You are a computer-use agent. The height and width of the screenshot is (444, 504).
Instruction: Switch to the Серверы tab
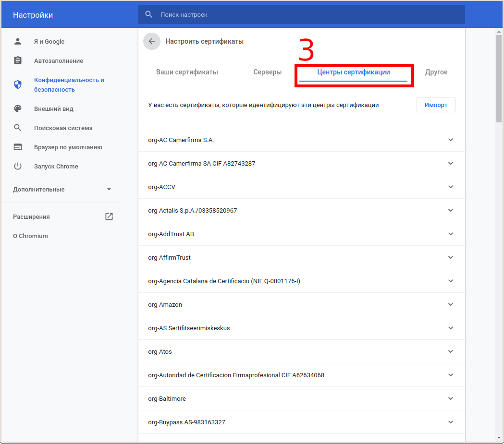[267, 72]
